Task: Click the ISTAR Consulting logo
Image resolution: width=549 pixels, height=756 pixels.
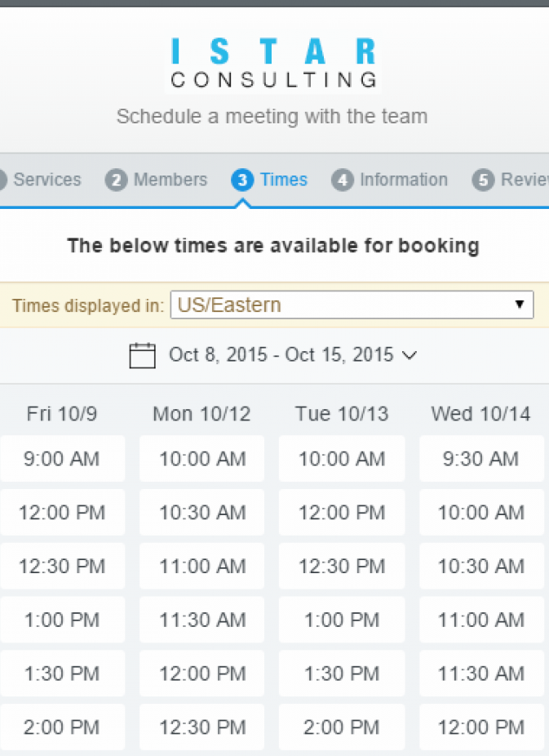Action: click(x=273, y=64)
